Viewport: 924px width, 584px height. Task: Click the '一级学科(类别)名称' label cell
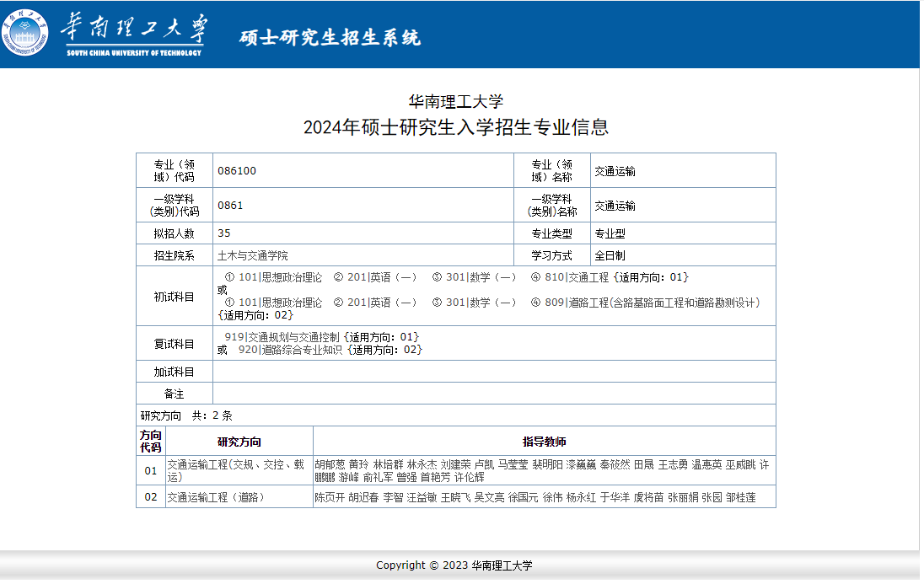tap(552, 205)
